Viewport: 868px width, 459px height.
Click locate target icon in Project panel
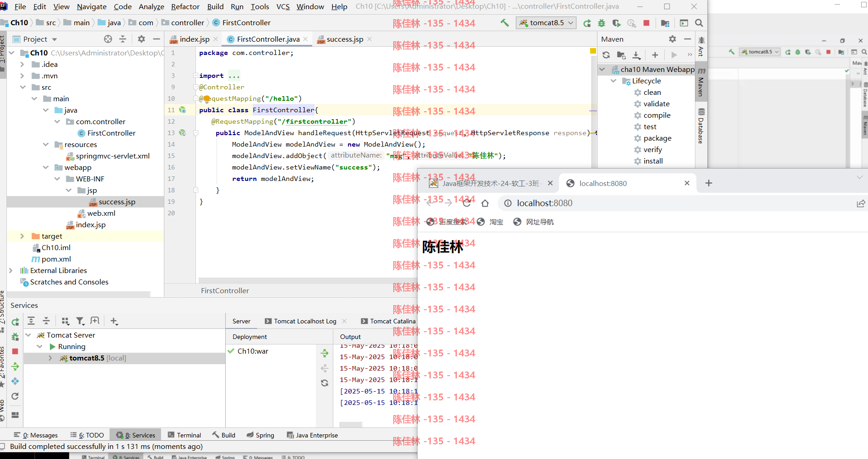point(108,39)
